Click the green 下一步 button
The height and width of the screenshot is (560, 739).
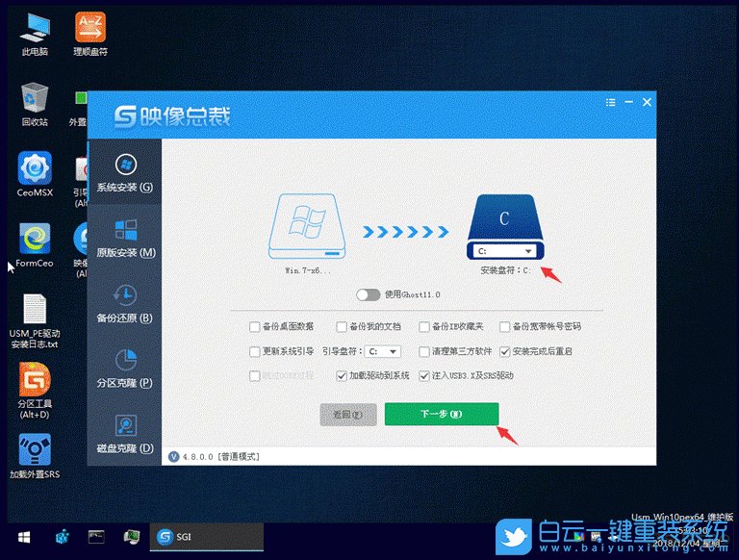pos(442,415)
